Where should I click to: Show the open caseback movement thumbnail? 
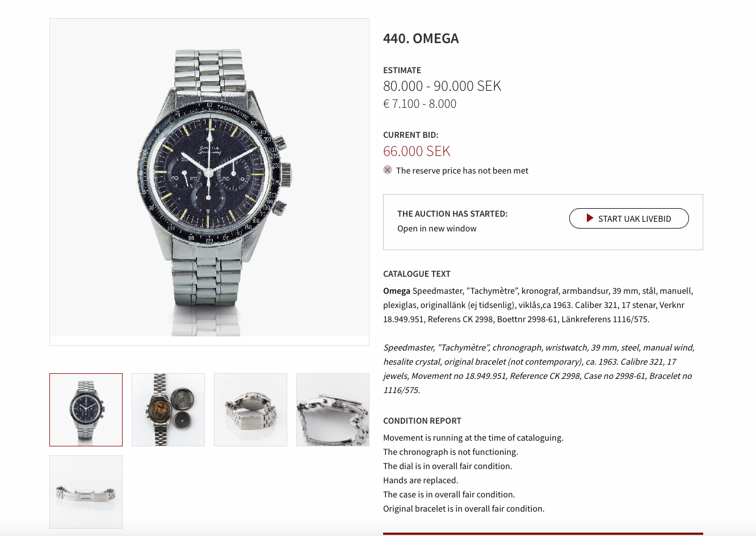click(168, 410)
